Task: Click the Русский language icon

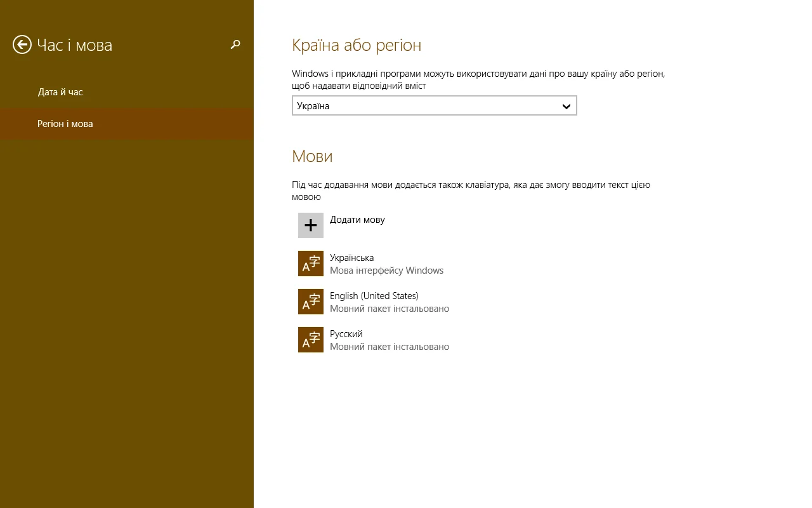Action: tap(311, 340)
